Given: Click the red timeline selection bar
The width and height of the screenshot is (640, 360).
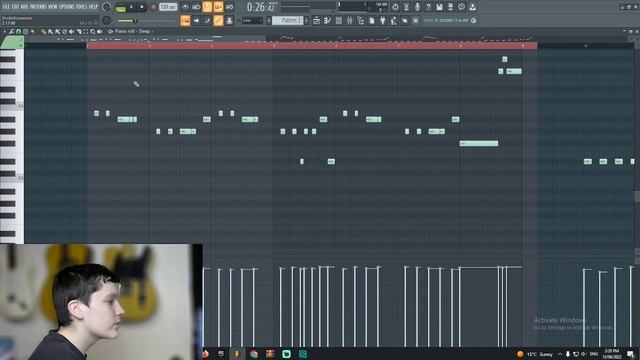Looking at the screenshot, I should pyautogui.click(x=312, y=46).
